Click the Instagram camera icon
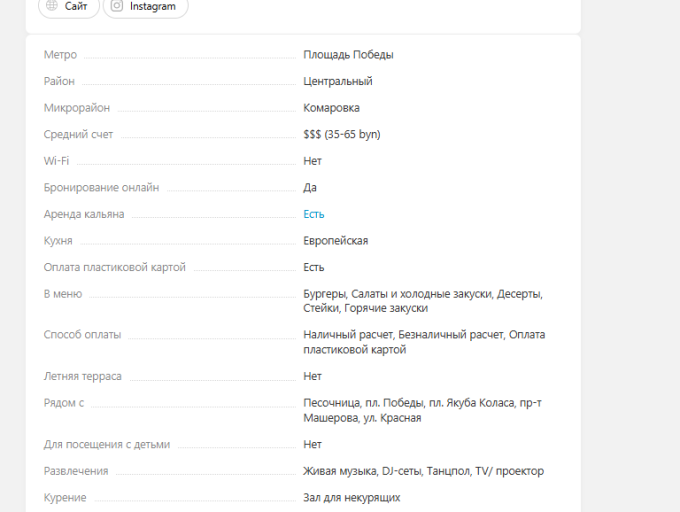680x512 pixels. pos(117,6)
